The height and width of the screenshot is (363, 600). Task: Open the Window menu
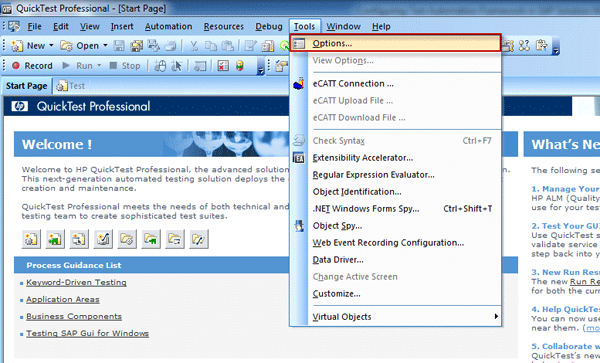point(343,26)
